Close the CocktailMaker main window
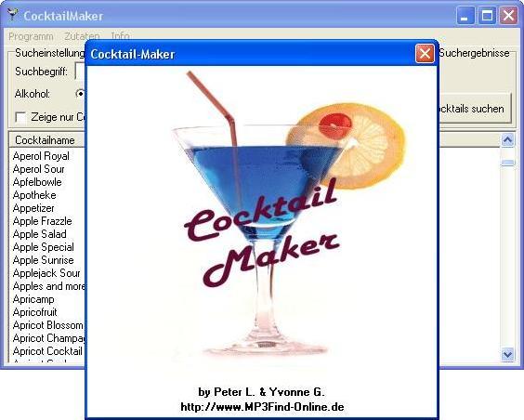 [x=508, y=16]
